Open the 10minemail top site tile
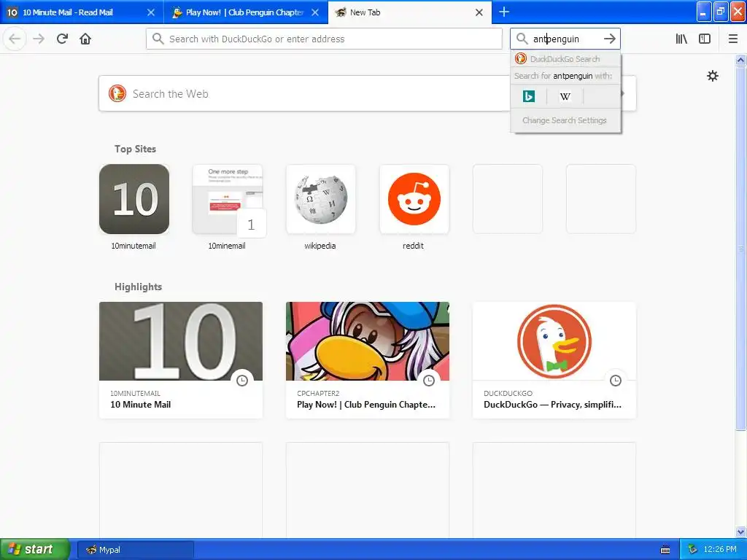 pos(228,199)
